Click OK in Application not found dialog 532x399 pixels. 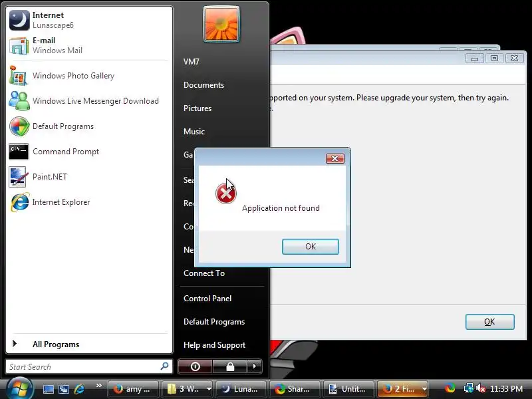(x=311, y=246)
